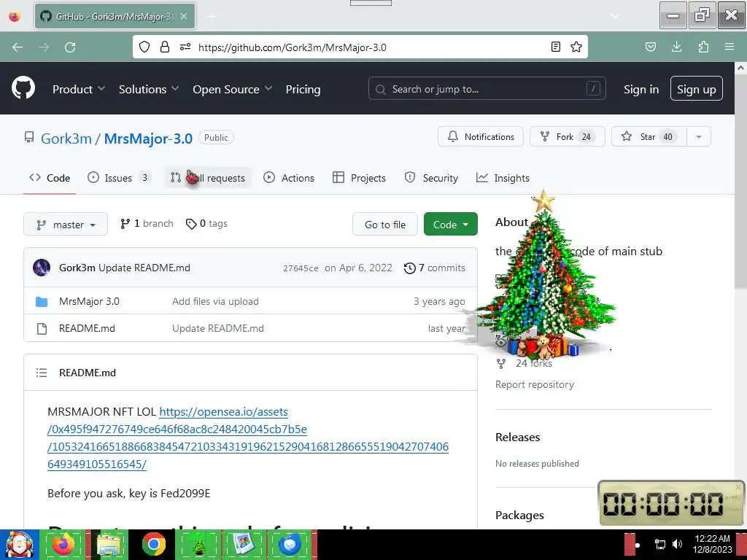Open the MrsMajor-3.0 repository link

(148, 138)
